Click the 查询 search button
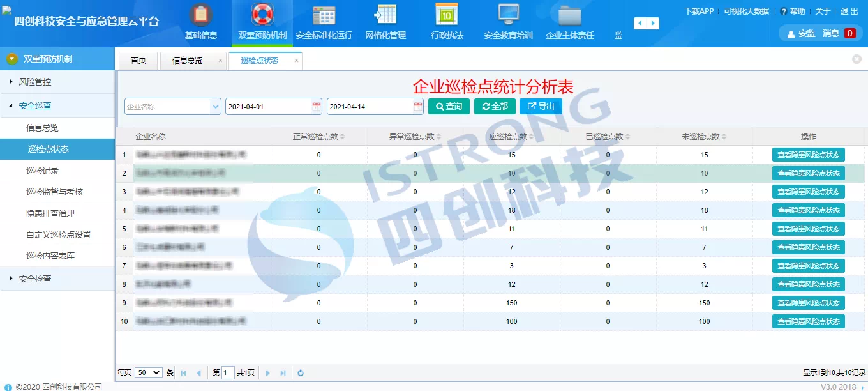 pos(449,106)
